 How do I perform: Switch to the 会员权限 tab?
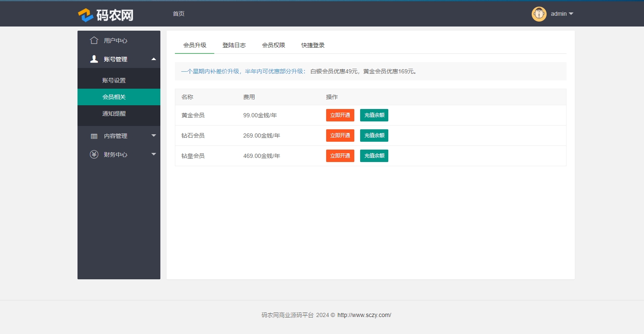pyautogui.click(x=274, y=45)
